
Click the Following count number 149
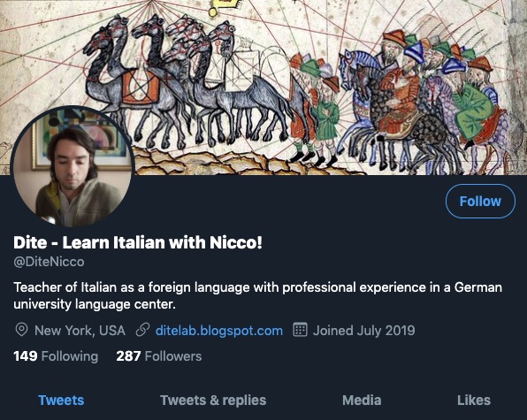[x=26, y=356]
